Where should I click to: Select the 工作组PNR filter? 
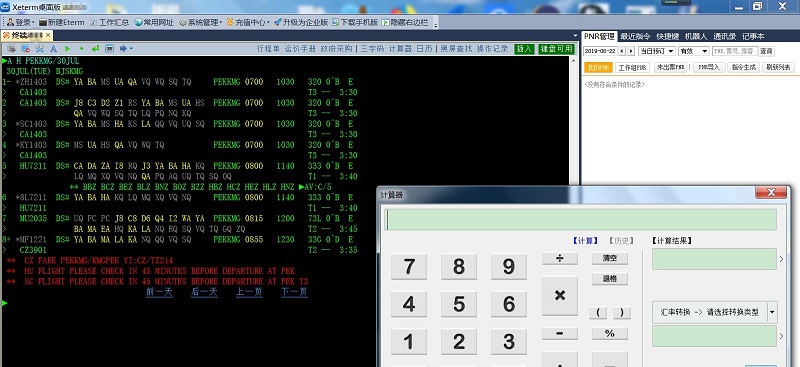coord(632,67)
